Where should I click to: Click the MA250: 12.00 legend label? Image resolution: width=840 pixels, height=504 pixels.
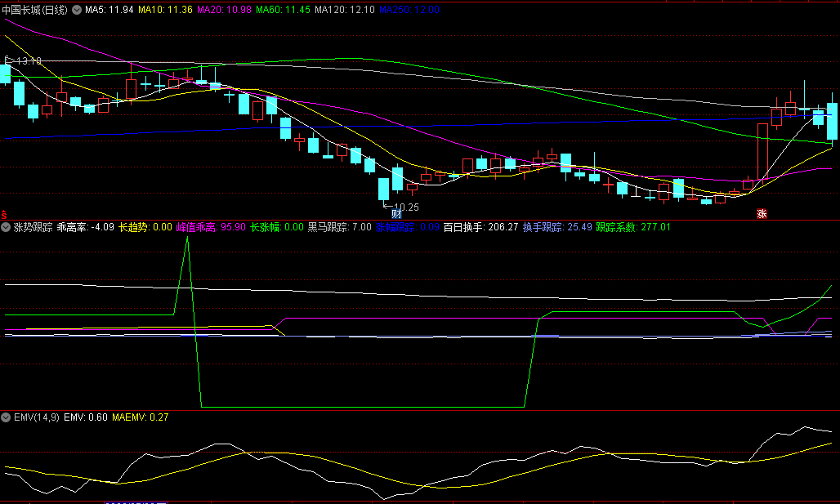409,10
